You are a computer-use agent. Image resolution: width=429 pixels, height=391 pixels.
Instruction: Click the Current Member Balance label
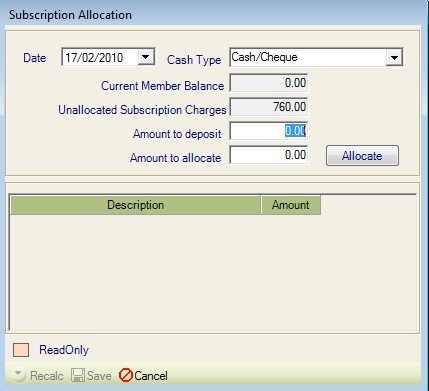pos(163,86)
